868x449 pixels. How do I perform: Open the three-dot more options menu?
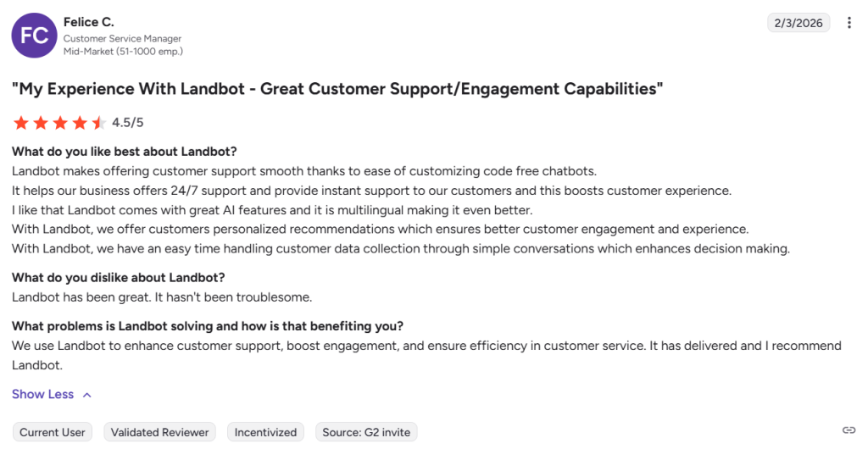(849, 23)
